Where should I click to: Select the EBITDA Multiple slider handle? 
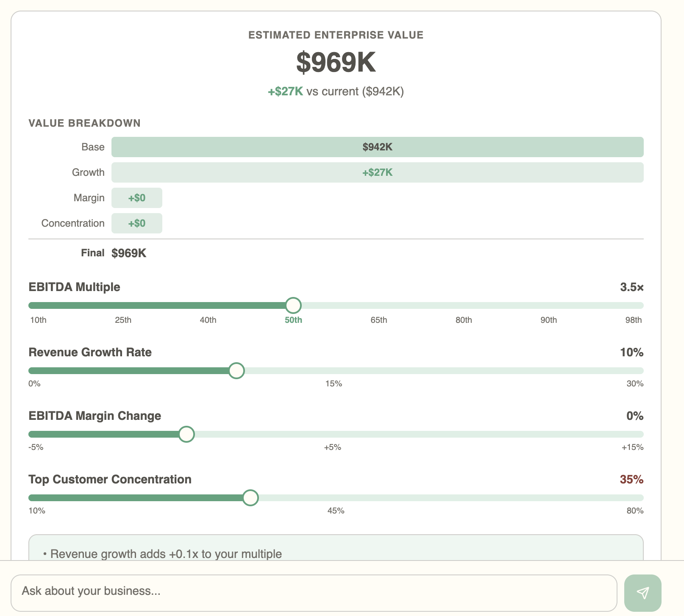(293, 305)
